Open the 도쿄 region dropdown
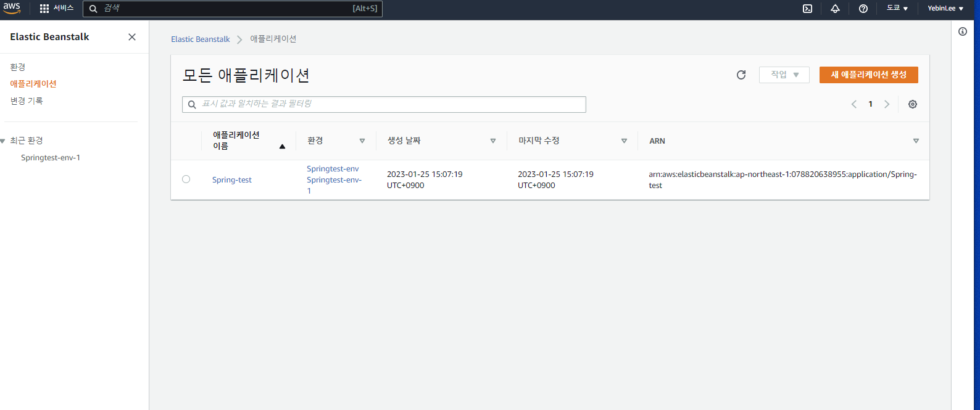Viewport: 980px width, 410px height. coord(897,9)
